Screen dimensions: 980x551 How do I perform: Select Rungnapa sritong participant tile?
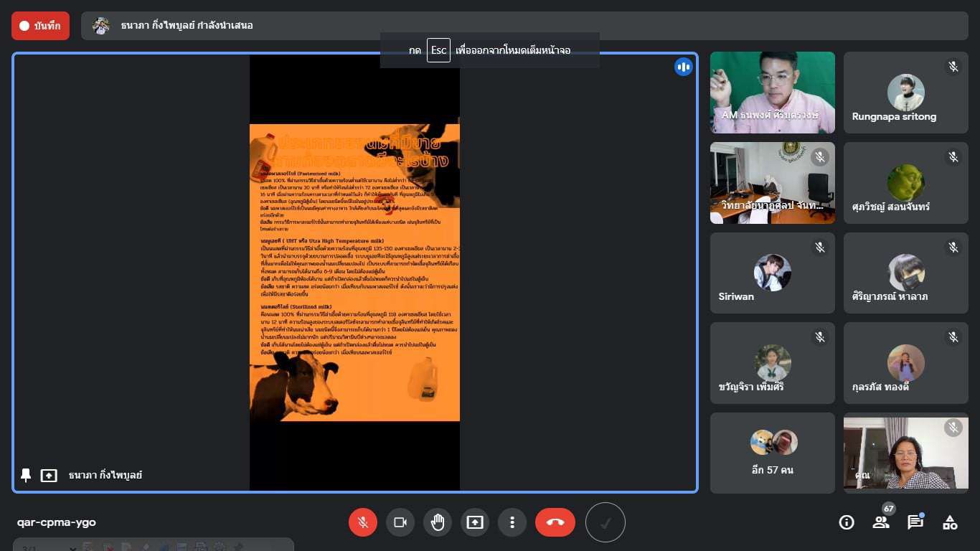(905, 93)
